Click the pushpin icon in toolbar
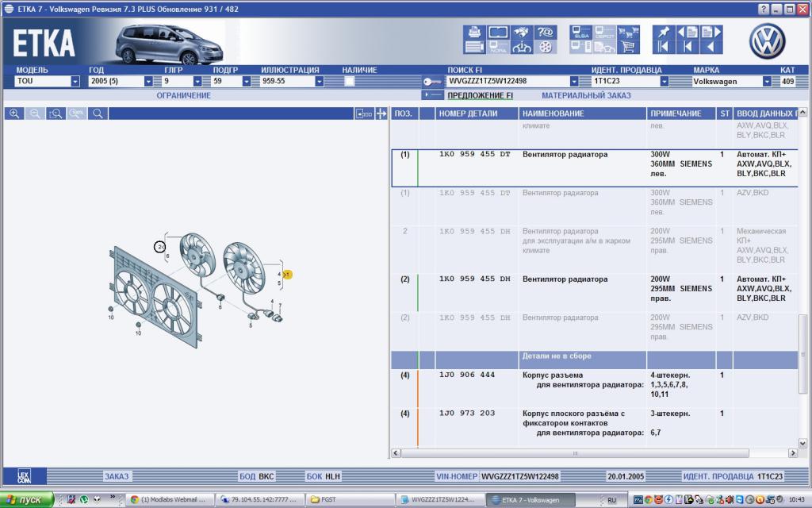Viewport: 812px width, 508px height. (x=664, y=32)
